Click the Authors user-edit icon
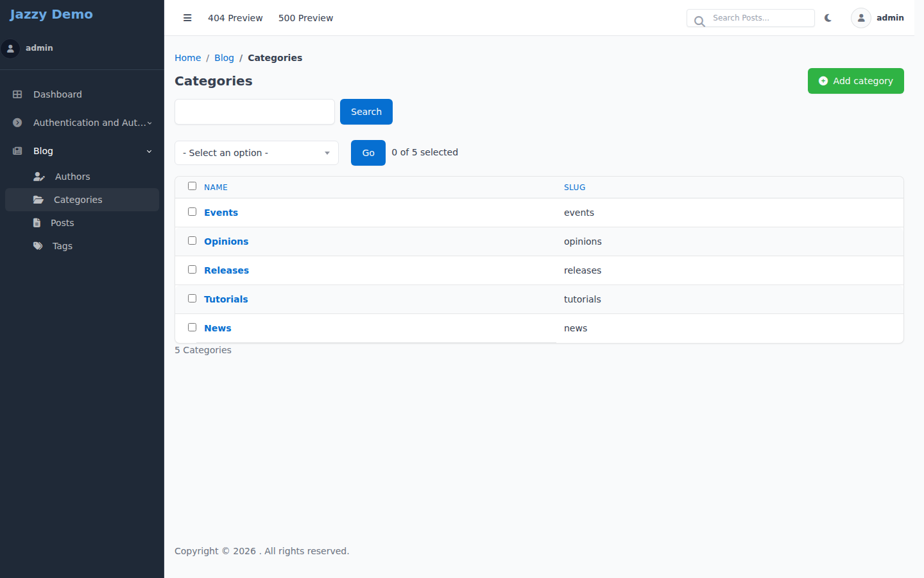This screenshot has width=924, height=578. click(x=39, y=177)
